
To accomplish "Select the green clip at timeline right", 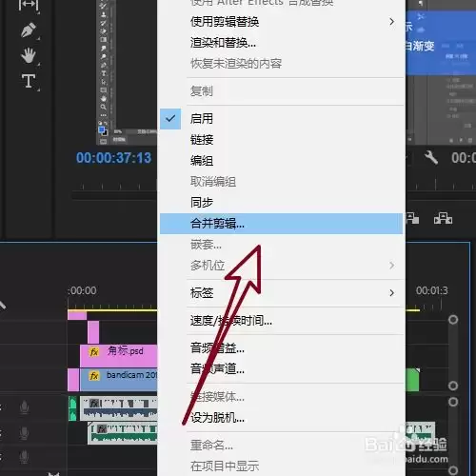I will tap(412, 380).
